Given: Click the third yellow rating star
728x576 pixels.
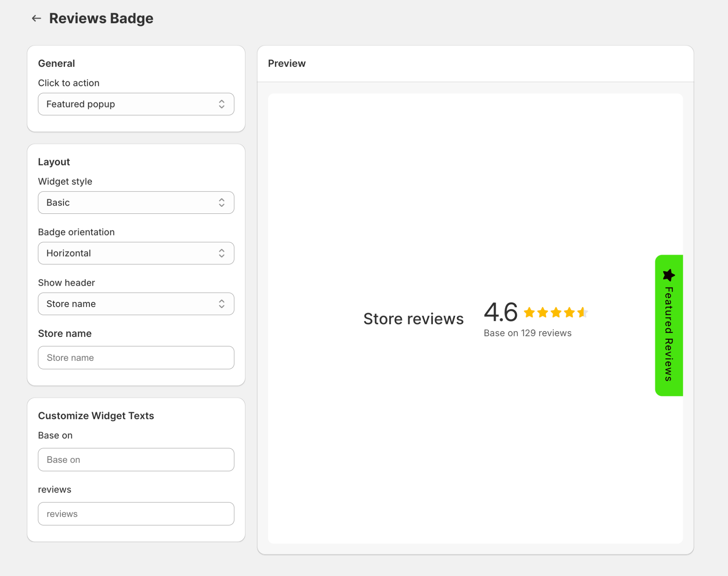Looking at the screenshot, I should point(556,312).
